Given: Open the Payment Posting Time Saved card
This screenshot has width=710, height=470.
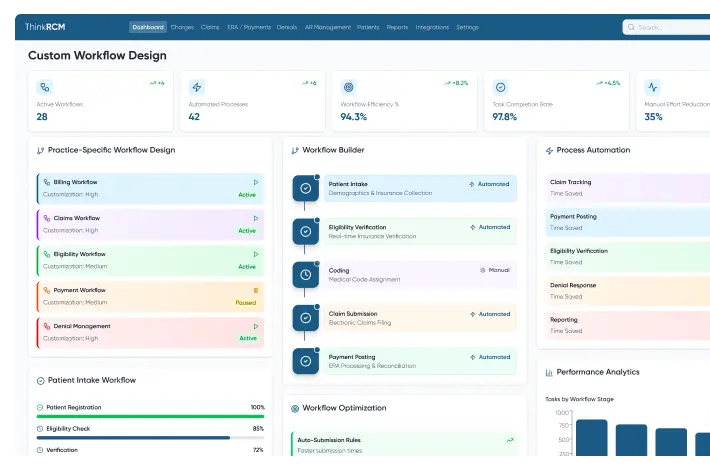Looking at the screenshot, I should 628,222.
